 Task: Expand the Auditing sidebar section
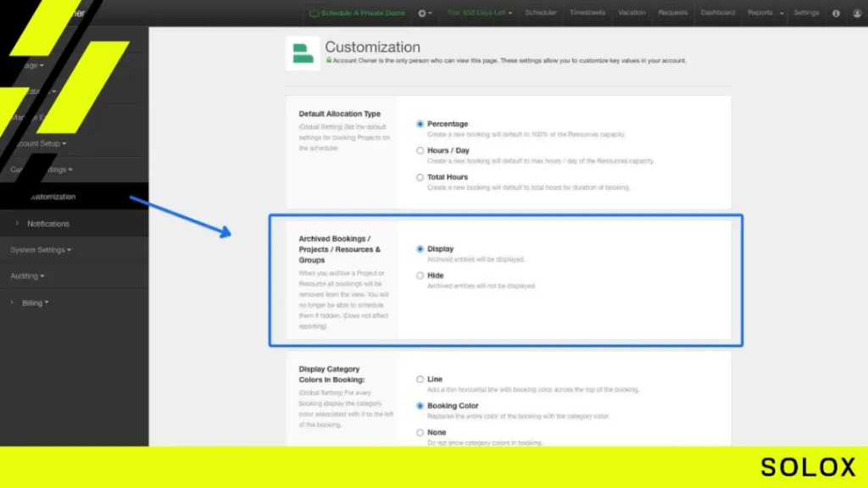point(27,276)
